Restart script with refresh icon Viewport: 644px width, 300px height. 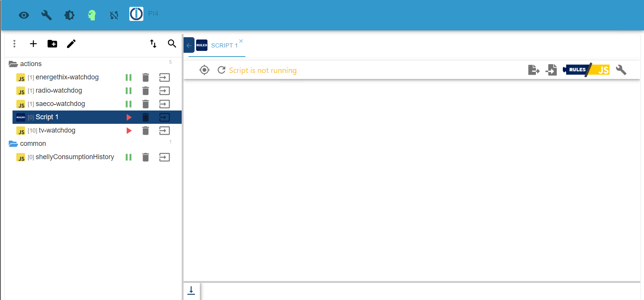click(221, 70)
